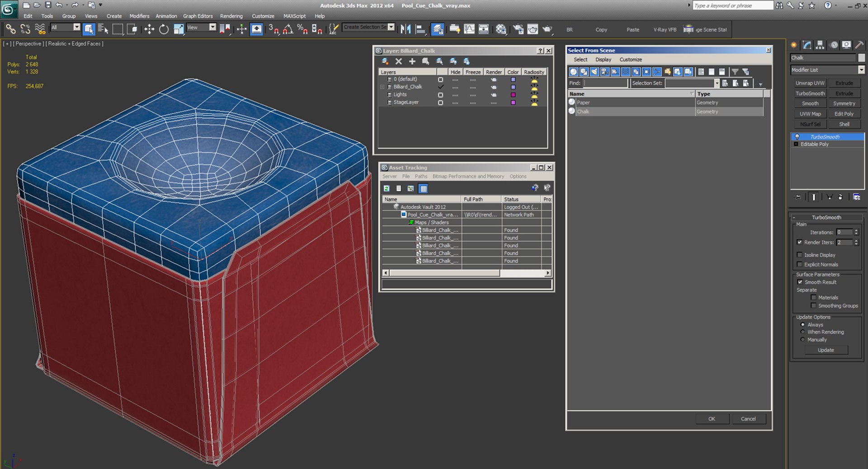Open the Graph Editors menu
This screenshot has width=868, height=469.
coord(198,16)
